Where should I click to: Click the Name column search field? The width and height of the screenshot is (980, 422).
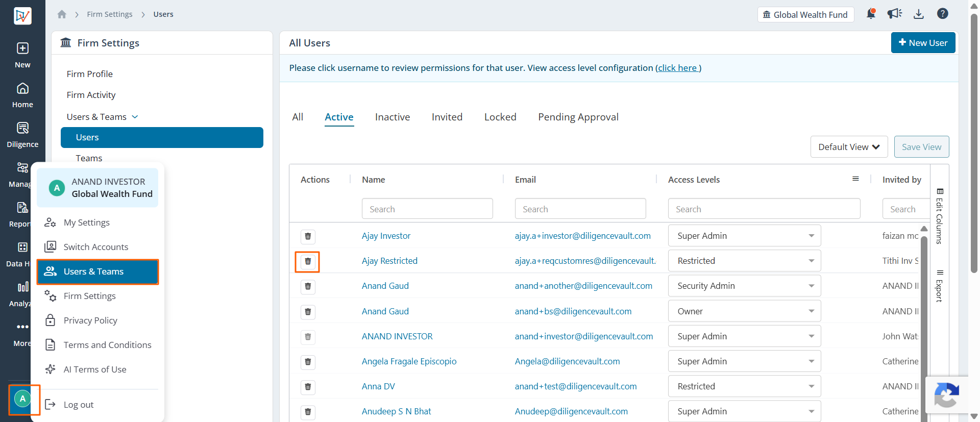(427, 209)
